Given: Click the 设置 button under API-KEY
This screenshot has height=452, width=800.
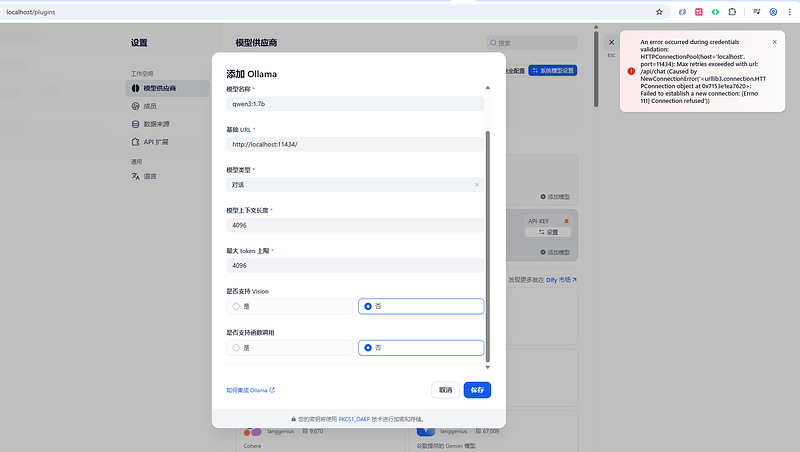Looking at the screenshot, I should coord(548,232).
